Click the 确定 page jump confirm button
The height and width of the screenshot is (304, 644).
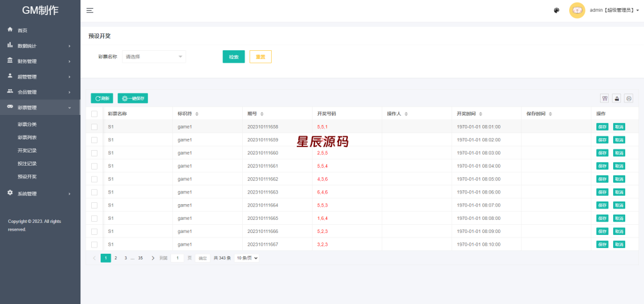tap(203, 258)
